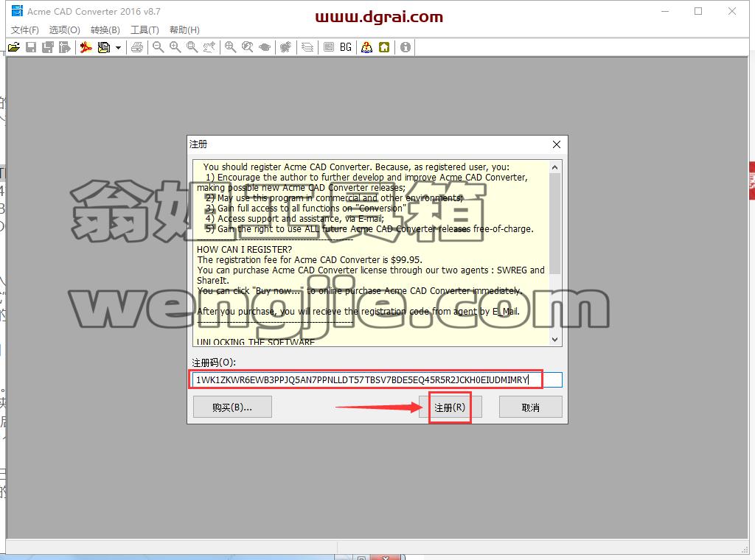This screenshot has height=560, width=755.
Task: Click the 注册码 registration code input field
Action: tap(377, 379)
